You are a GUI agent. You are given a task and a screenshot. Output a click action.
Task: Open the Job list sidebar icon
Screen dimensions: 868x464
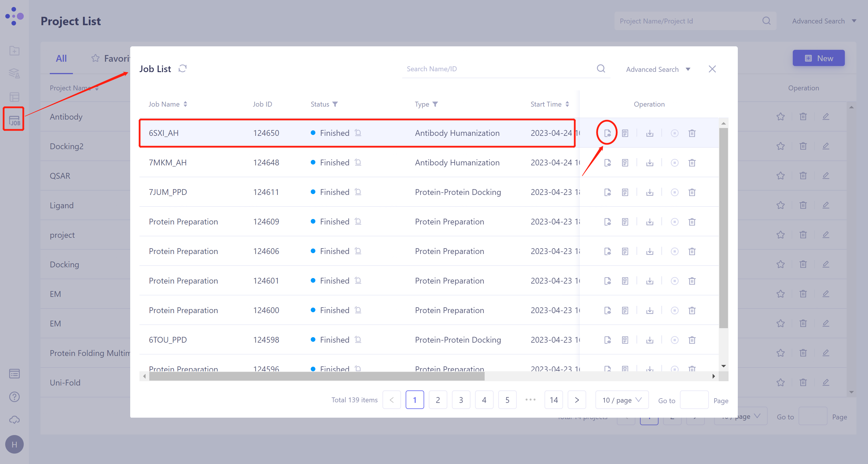tap(14, 120)
